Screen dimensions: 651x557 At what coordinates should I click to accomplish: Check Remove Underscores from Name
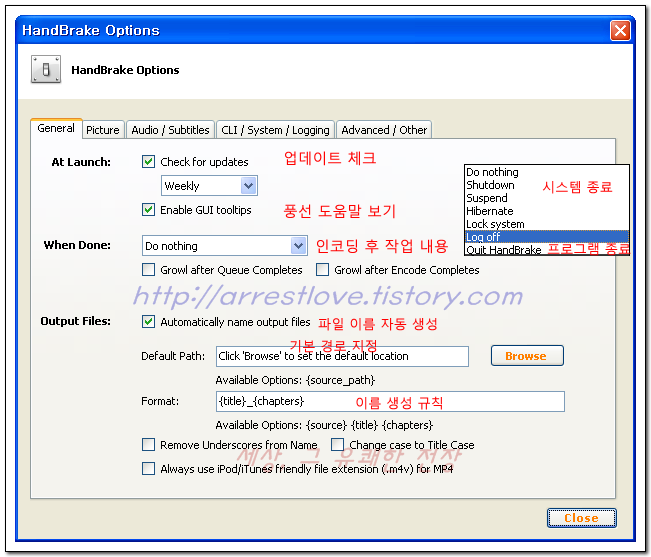coord(148,445)
